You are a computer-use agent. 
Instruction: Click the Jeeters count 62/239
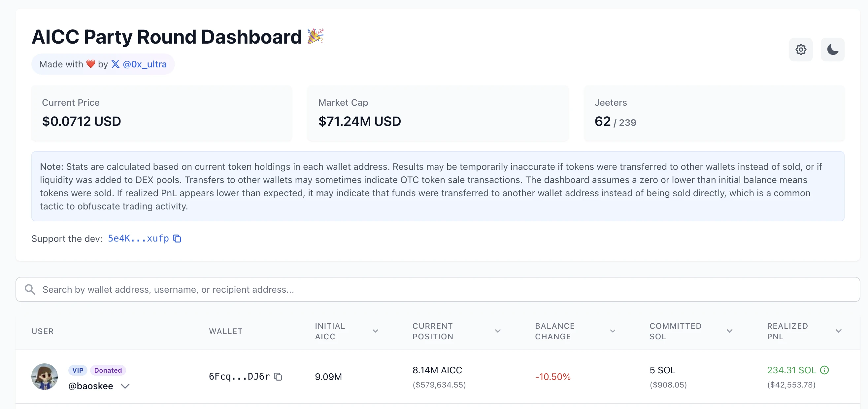tap(614, 121)
